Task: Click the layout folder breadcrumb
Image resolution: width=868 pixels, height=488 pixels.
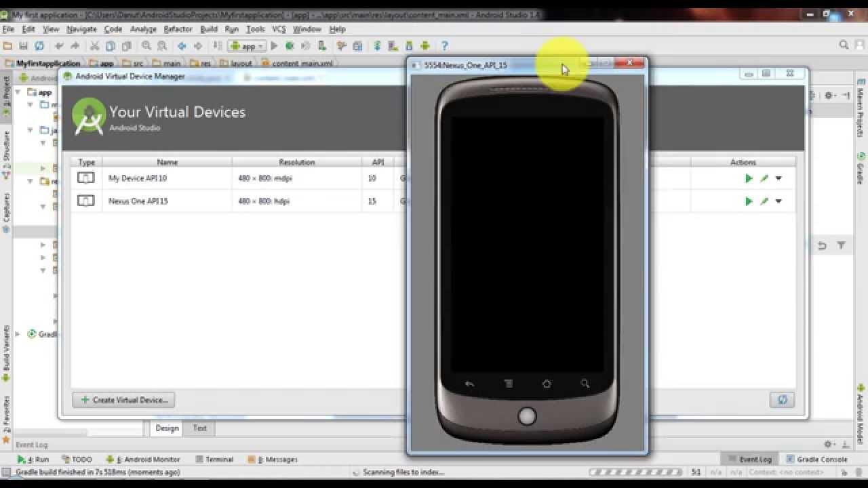Action: coord(236,64)
